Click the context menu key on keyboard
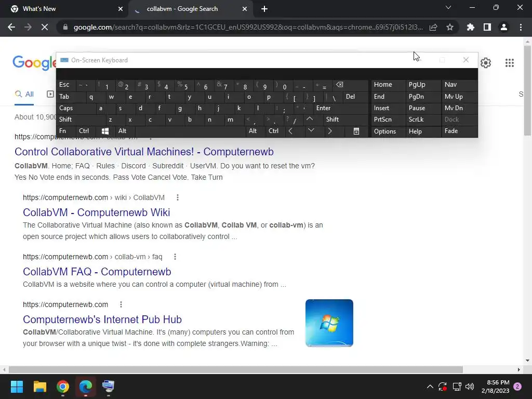 coord(356,131)
